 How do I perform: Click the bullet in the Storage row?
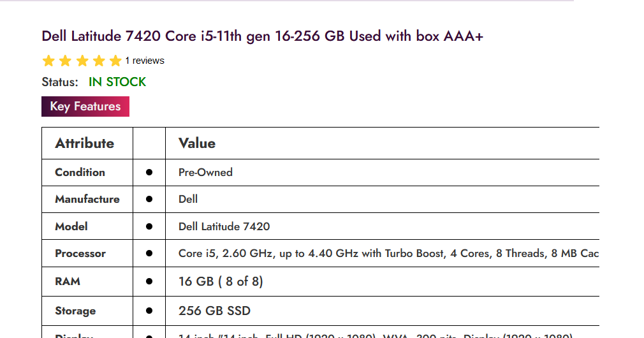click(149, 311)
